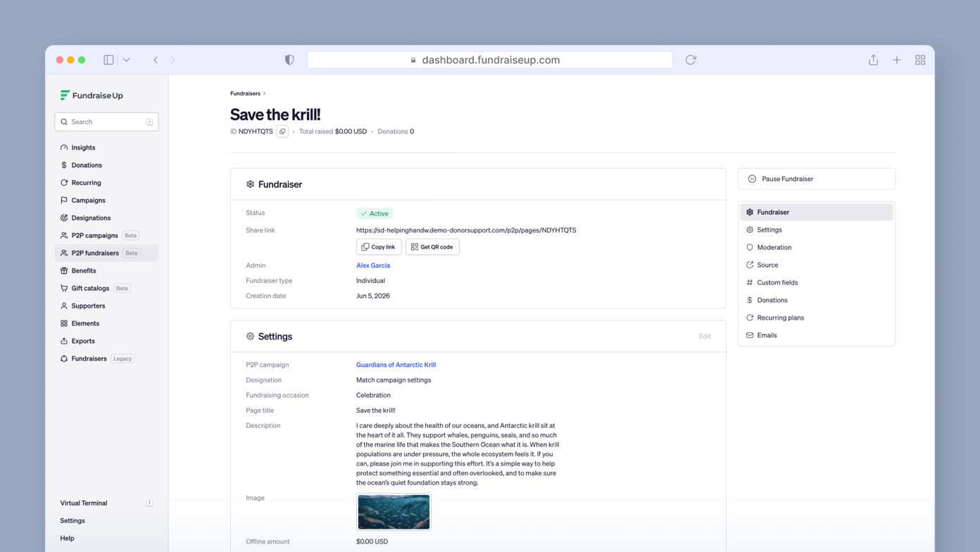Click the 'Celebration' fundraising occasion value
This screenshot has width=980, height=552.
click(373, 395)
